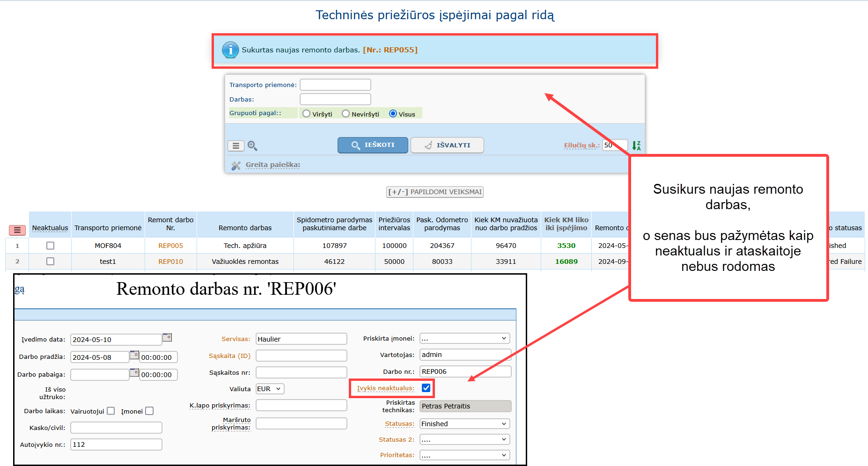Click the Įvedimo data date field
This screenshot has width=868, height=466.
click(x=116, y=340)
